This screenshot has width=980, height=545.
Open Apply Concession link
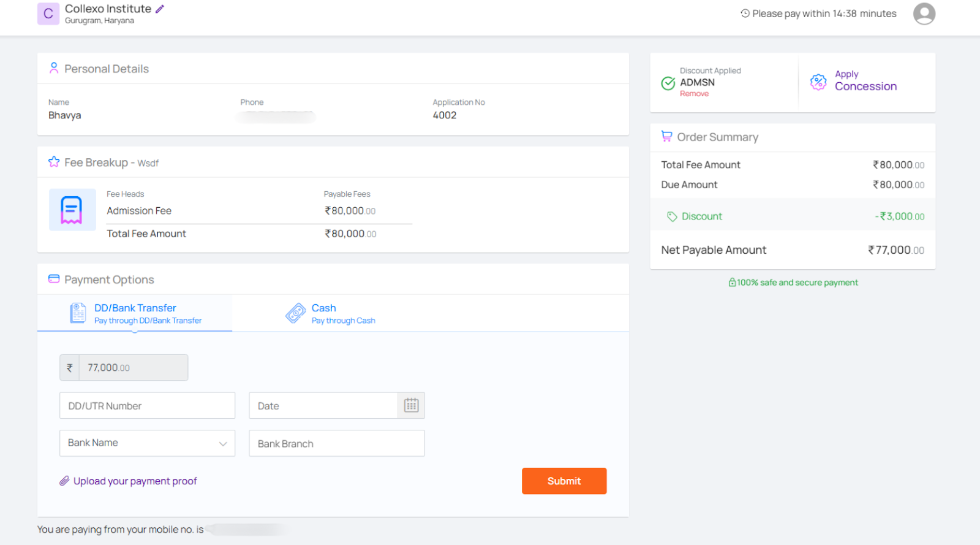[x=865, y=81]
